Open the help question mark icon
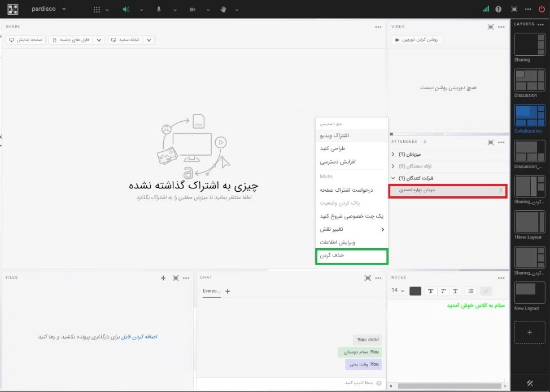Viewport: 550px width, 392px height. tap(498, 10)
